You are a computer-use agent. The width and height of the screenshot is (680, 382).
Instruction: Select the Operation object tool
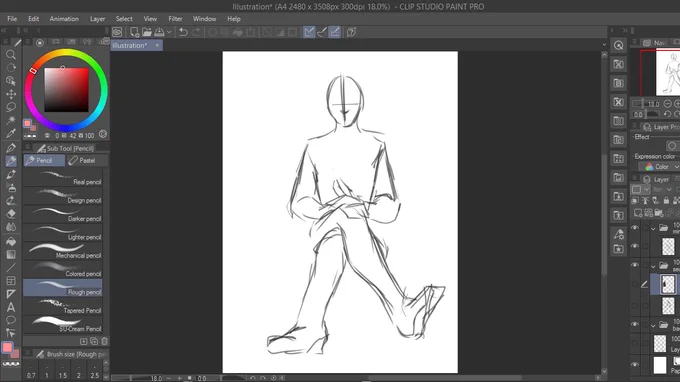[11, 81]
